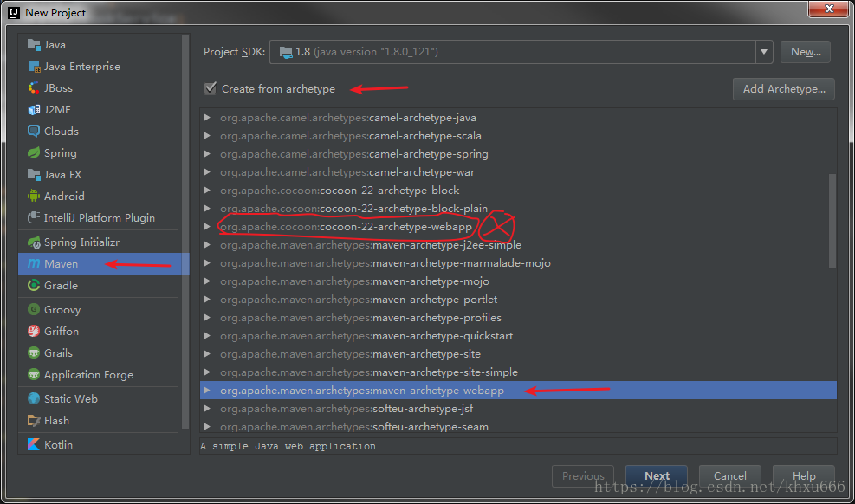Expand maven-archetype-quickstart node
Screen dimensions: 855x504
click(x=207, y=336)
